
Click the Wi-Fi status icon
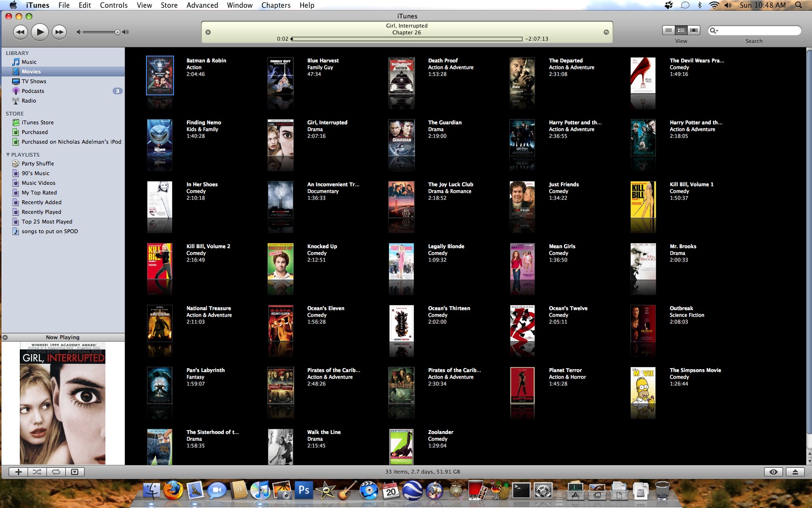point(714,5)
